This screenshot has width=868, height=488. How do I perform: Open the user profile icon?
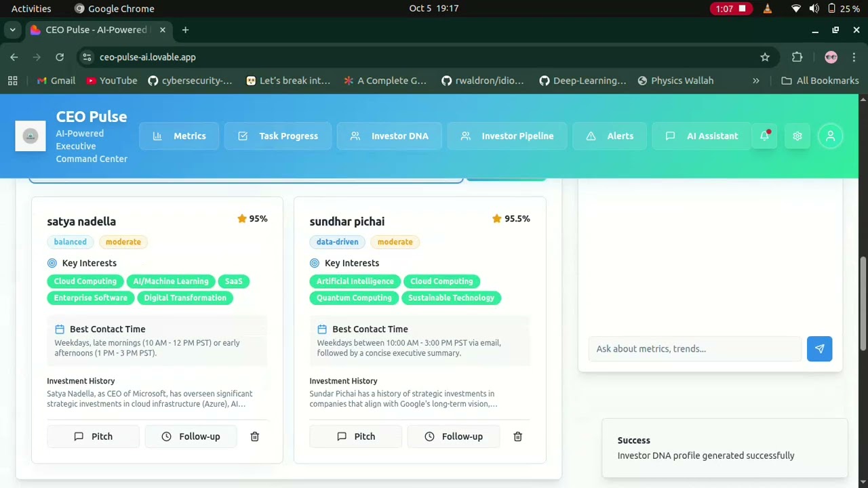click(830, 136)
